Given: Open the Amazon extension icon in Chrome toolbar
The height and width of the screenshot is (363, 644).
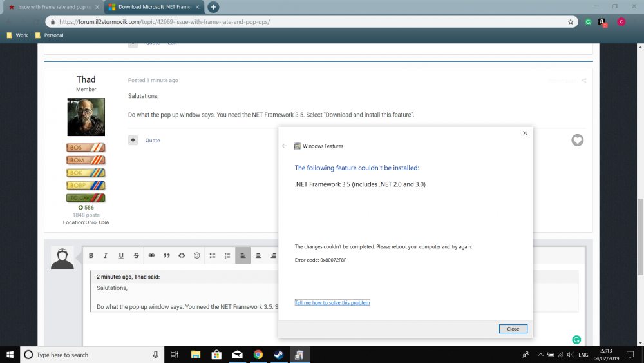Looking at the screenshot, I should pos(602,22).
